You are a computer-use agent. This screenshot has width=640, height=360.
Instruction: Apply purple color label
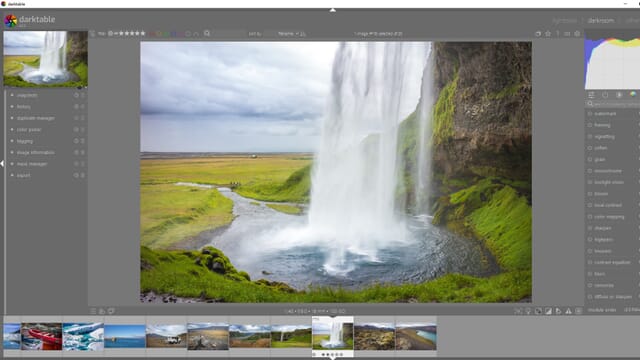(180, 34)
